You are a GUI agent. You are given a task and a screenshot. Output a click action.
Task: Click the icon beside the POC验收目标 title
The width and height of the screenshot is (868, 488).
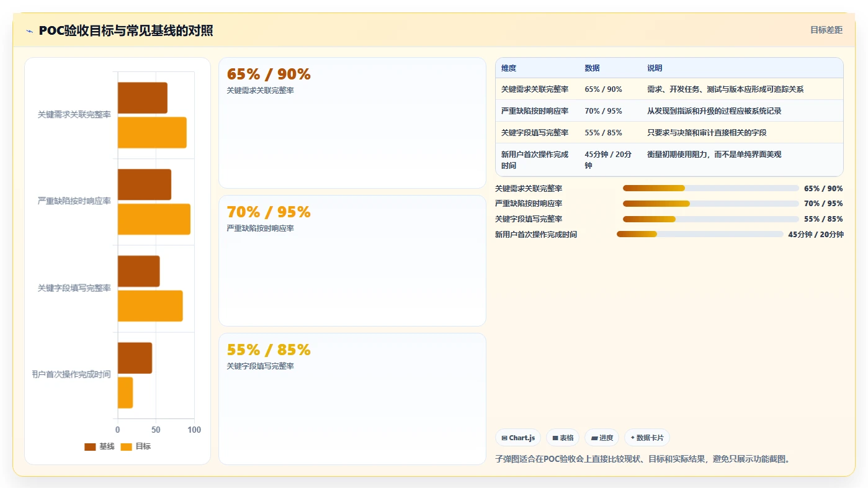29,31
